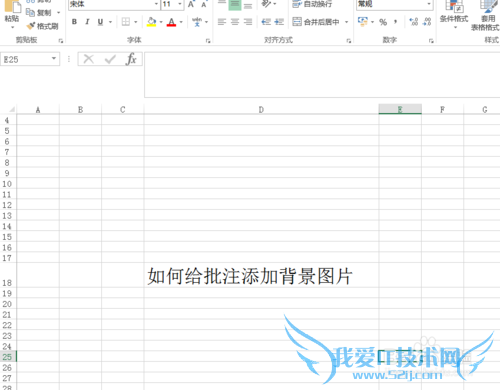Click the Paste (粘贴) button
Screen dimensions: 500x390
(x=12, y=15)
